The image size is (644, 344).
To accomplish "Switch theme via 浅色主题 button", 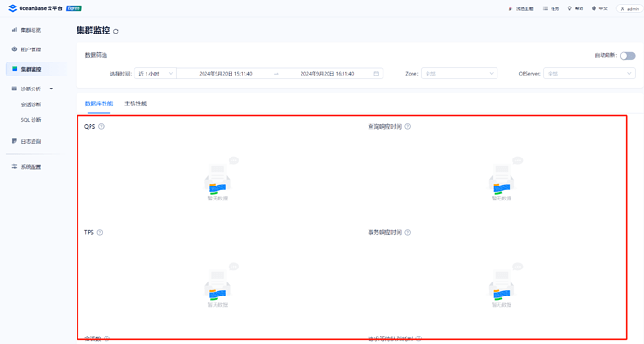I will coord(521,8).
